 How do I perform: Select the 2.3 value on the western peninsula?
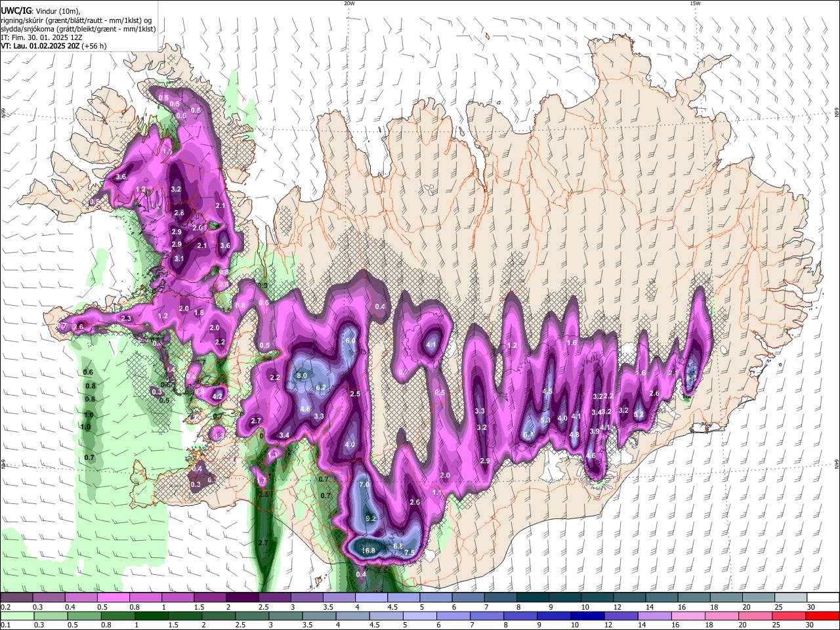pos(126,318)
